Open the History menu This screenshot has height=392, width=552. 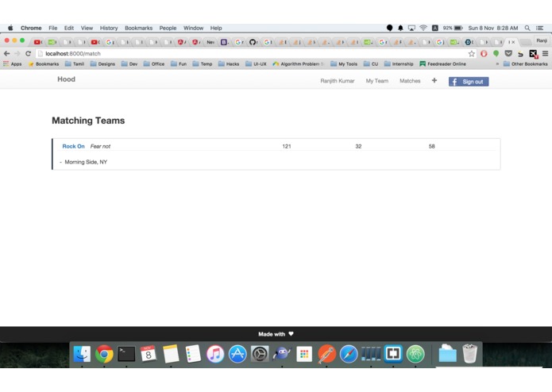coord(109,28)
